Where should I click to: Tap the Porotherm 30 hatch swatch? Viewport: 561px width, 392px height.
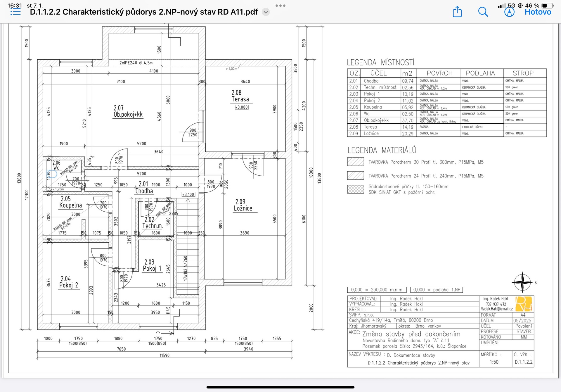pos(355,162)
